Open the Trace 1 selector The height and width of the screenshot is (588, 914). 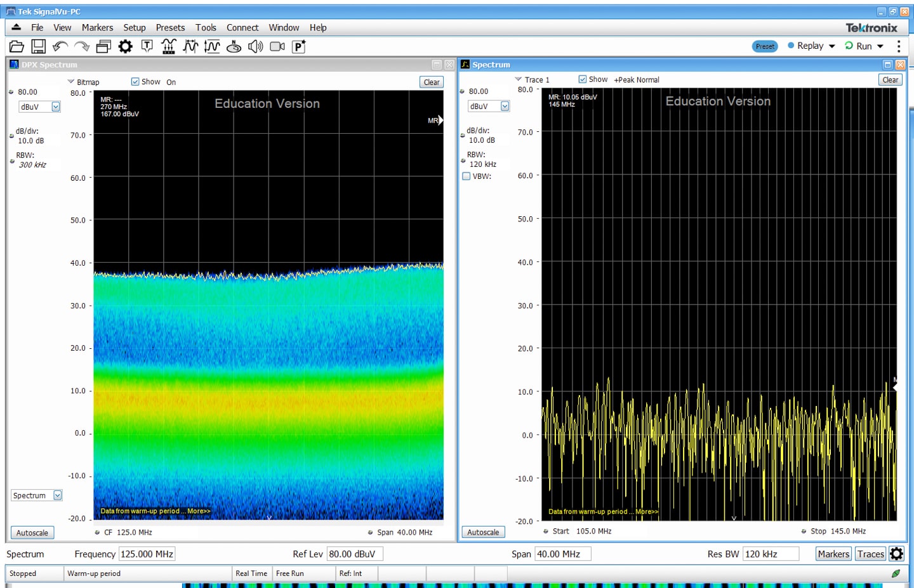click(x=533, y=79)
